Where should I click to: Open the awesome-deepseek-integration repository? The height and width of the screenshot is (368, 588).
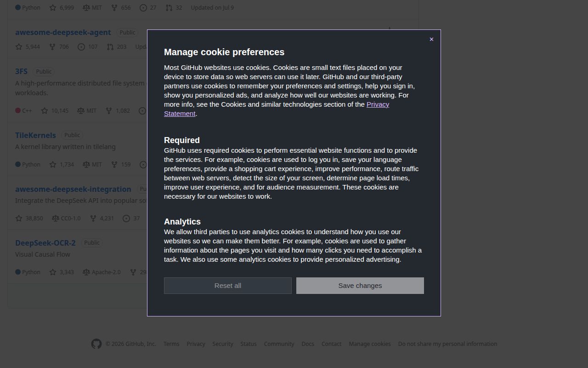tap(73, 190)
